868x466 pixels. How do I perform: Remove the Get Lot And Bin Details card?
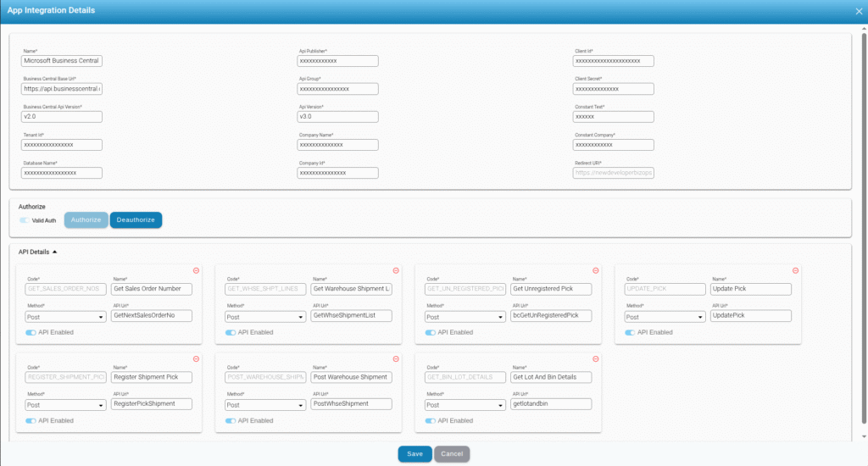point(596,359)
